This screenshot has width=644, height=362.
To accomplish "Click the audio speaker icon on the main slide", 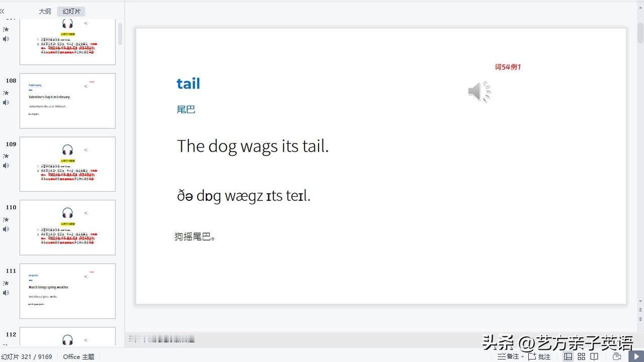I will (x=479, y=92).
